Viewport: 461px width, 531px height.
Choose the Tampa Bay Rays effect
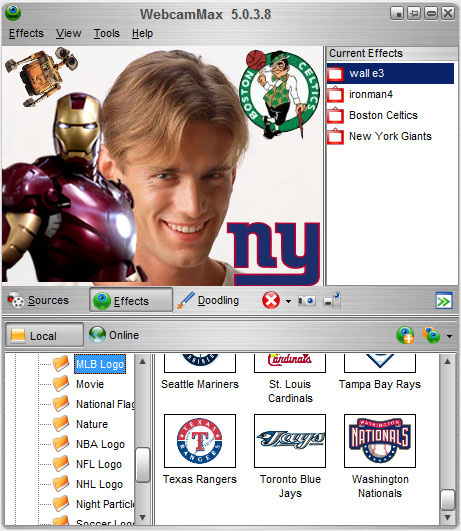380,371
